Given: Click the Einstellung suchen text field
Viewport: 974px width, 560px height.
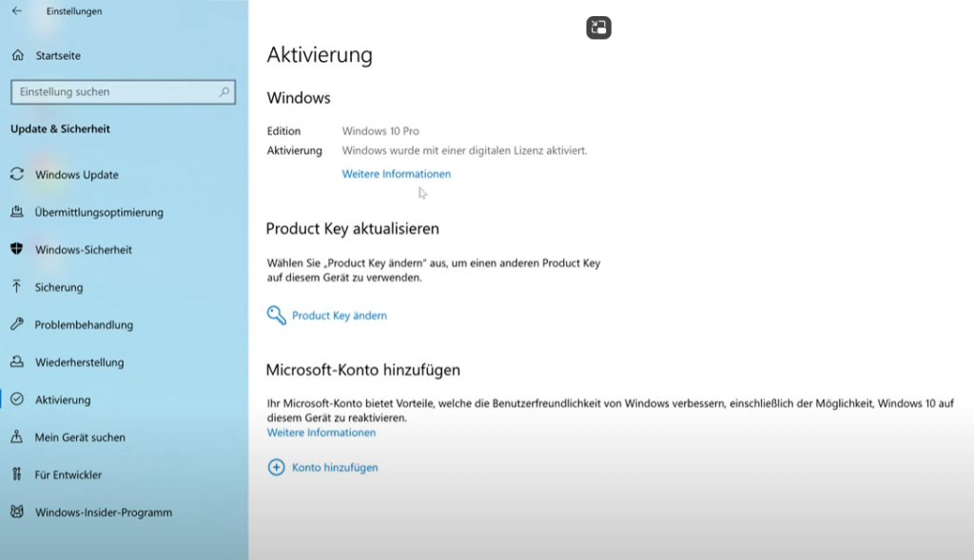Looking at the screenshot, I should coord(114,92).
